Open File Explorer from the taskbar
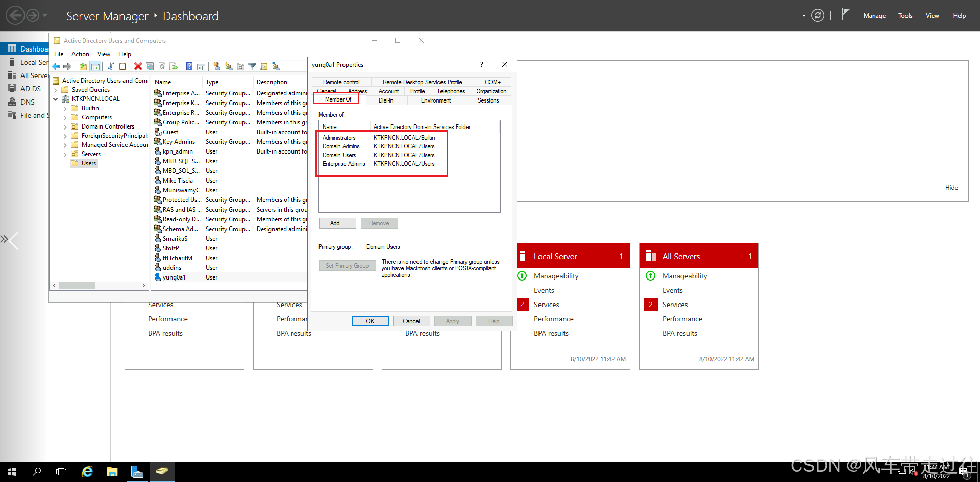Screen dimensions: 980x482 click(x=112, y=472)
